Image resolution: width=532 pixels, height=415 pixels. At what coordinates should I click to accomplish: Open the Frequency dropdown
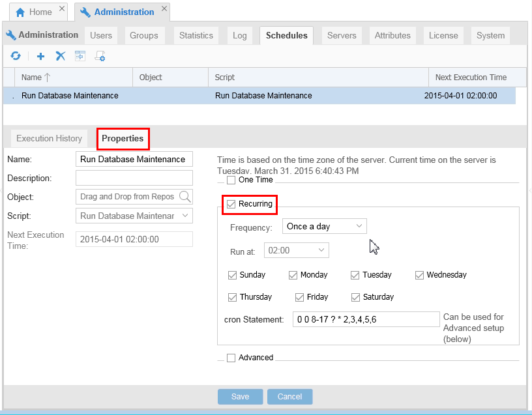tap(325, 226)
